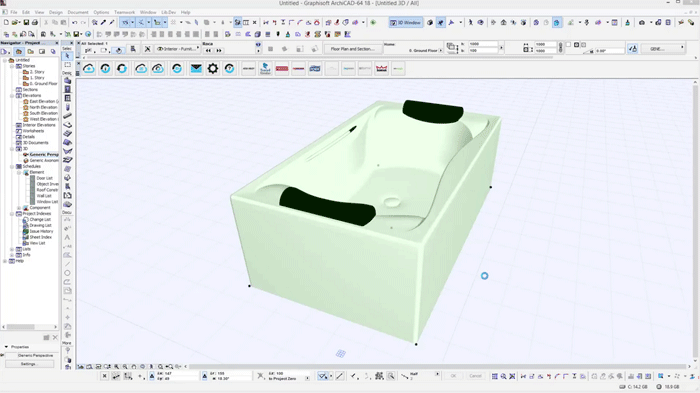Click the Cancel button in bottom bar

[x=475, y=376]
